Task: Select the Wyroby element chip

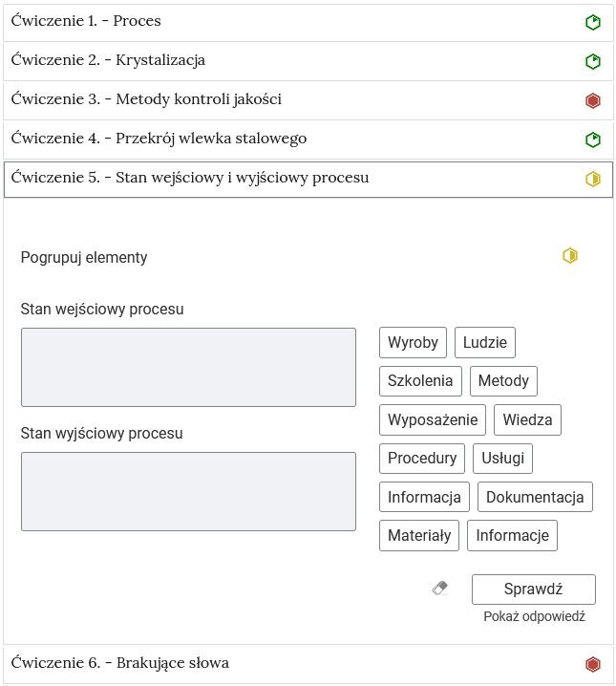Action: point(413,343)
